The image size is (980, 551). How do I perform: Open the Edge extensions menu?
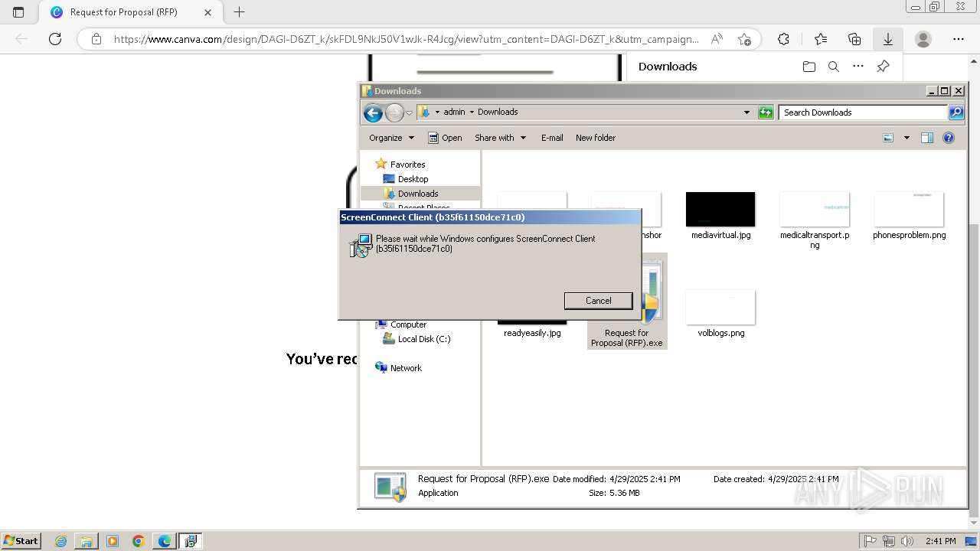tap(783, 39)
